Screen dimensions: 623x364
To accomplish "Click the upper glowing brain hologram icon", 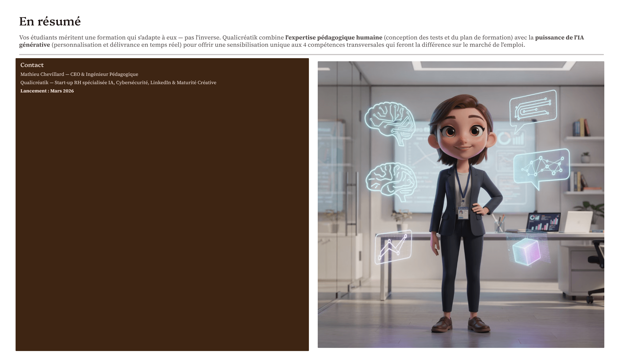I will pos(389,122).
